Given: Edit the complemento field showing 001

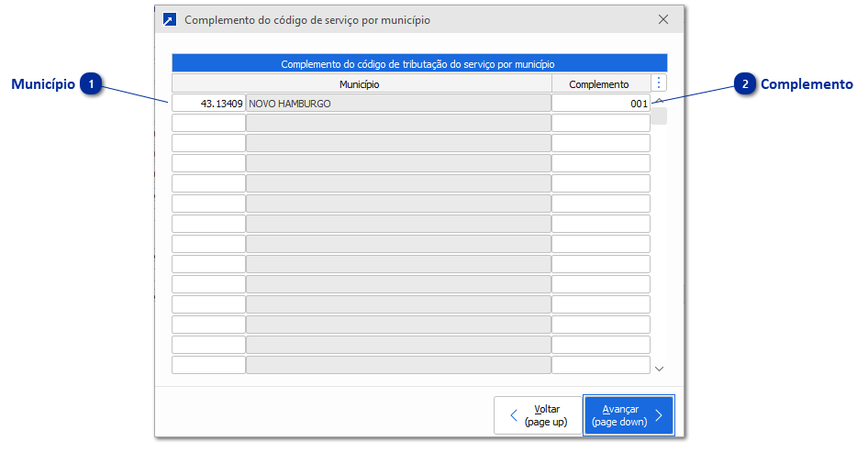Looking at the screenshot, I should (600, 104).
